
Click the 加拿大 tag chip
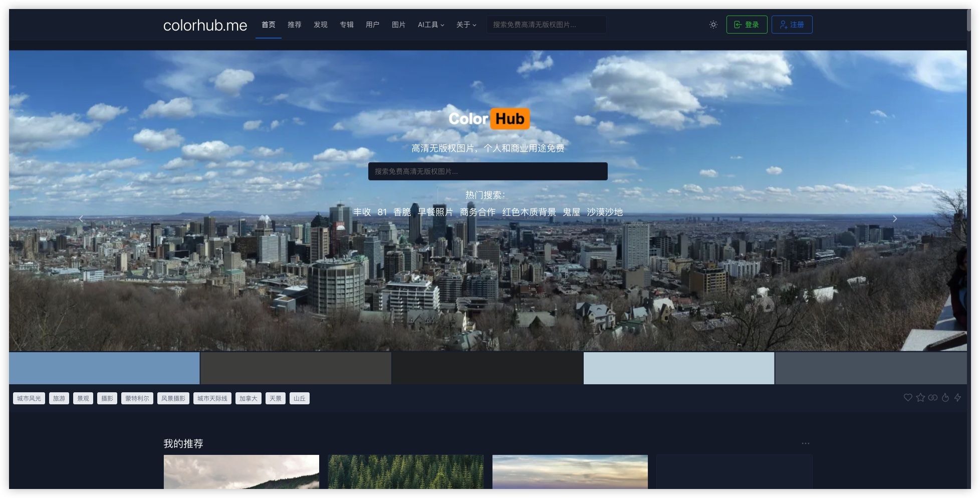pos(248,398)
